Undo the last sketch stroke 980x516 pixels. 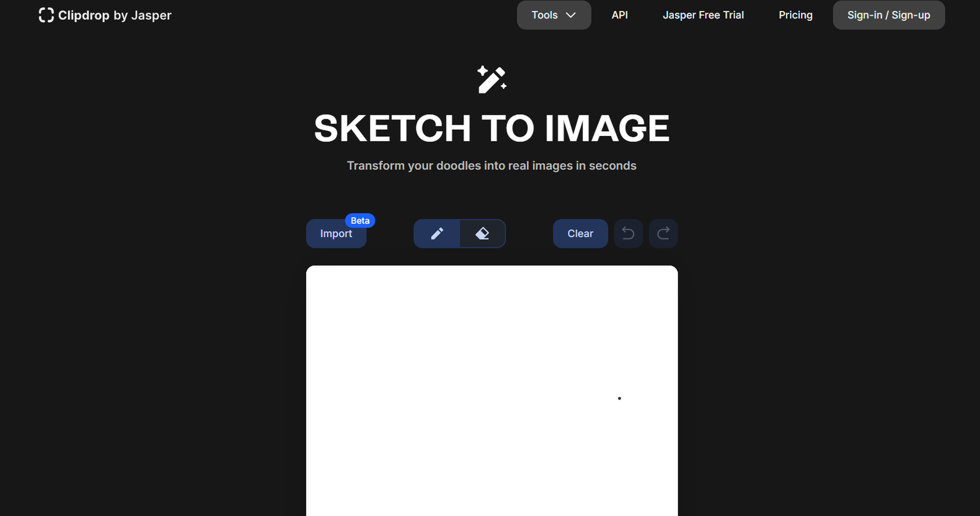coord(628,233)
